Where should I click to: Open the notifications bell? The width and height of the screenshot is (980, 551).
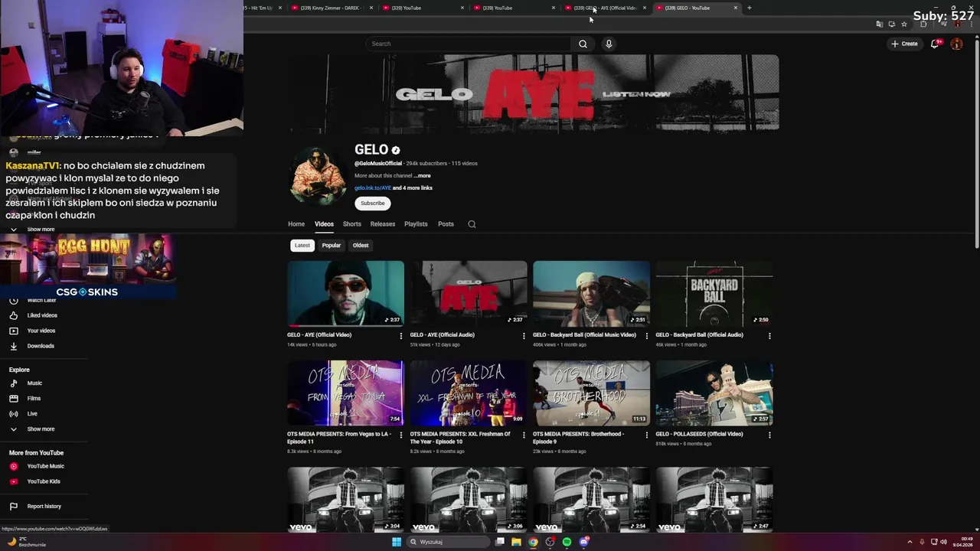[x=935, y=44]
